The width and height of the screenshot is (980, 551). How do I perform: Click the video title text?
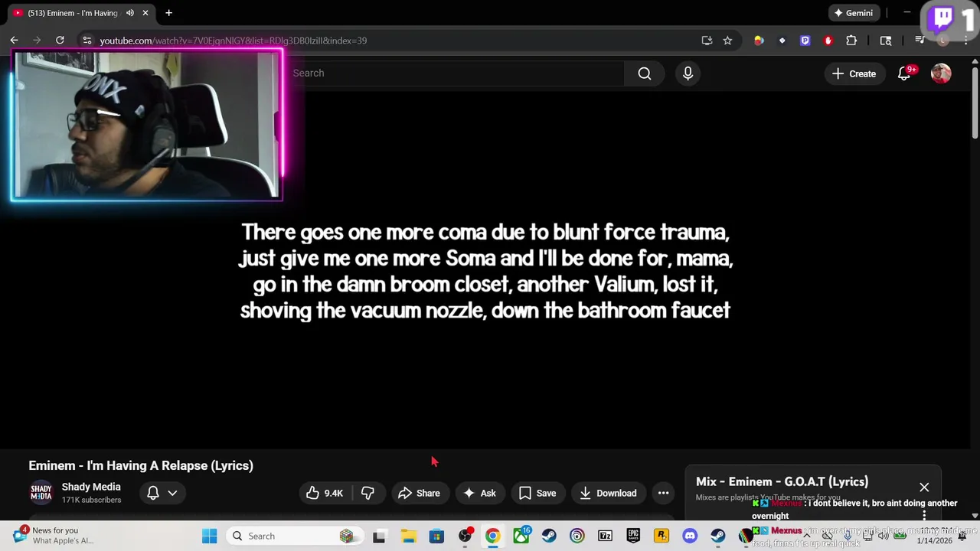[x=141, y=465]
